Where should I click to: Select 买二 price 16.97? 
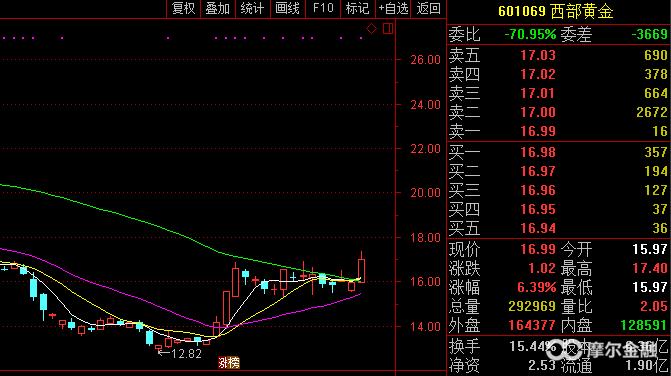click(x=537, y=171)
